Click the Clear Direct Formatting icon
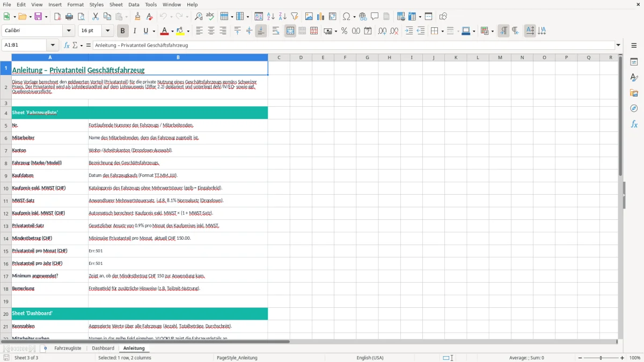The height and width of the screenshot is (362, 644). (x=150, y=17)
